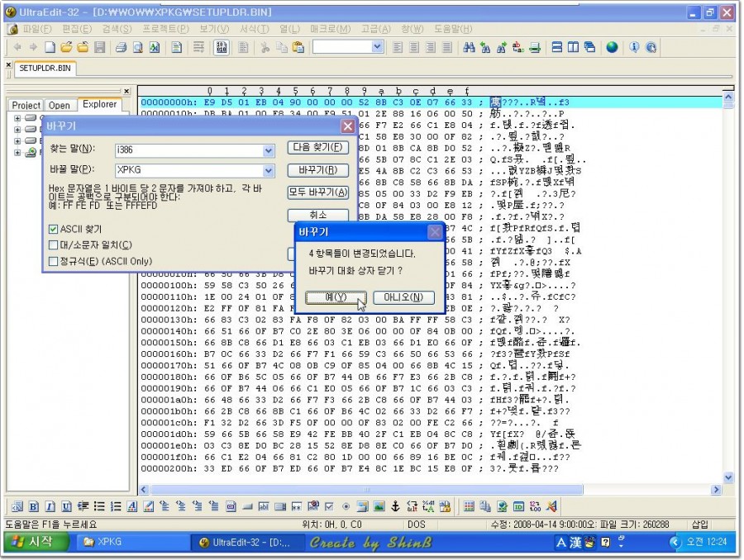The image size is (744, 560).
Task: Open the 검색(S) menu
Action: point(117,29)
